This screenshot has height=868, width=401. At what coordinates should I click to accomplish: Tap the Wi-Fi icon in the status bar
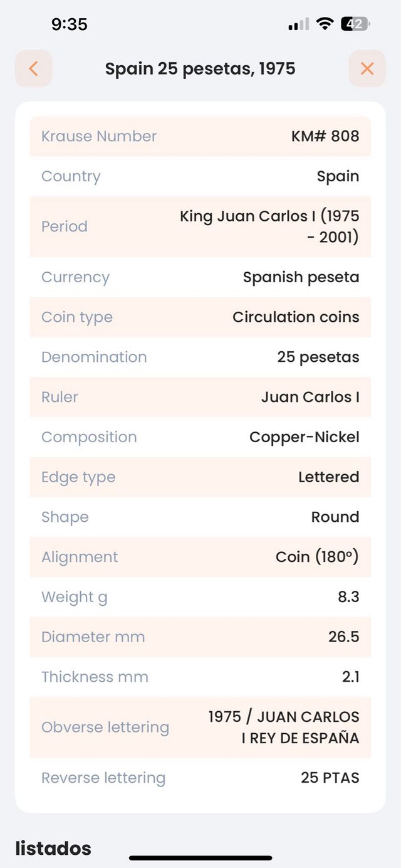323,24
